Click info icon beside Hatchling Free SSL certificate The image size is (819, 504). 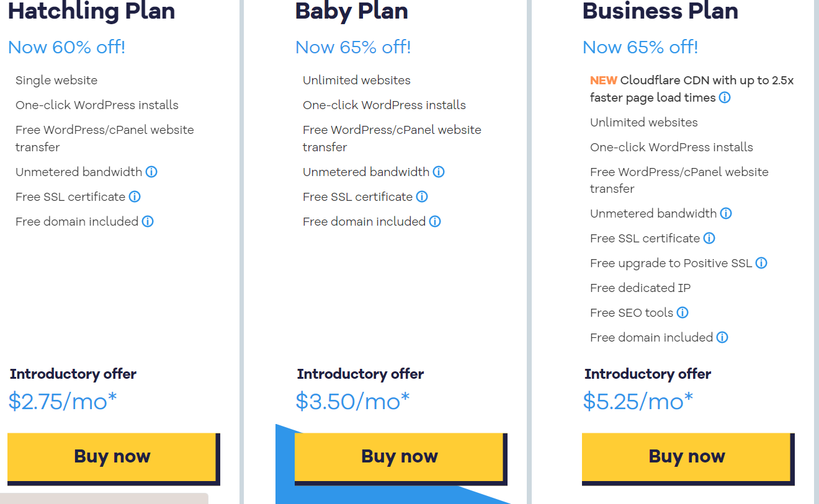tap(135, 197)
